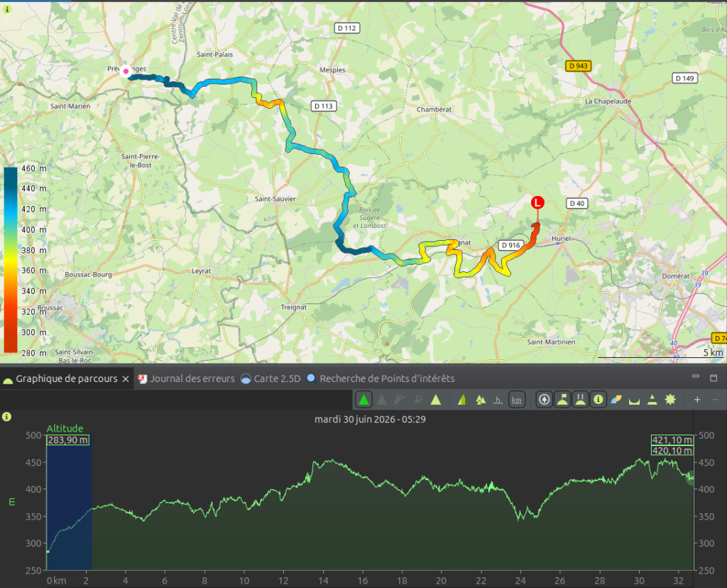Click the blue and yellow overlay icon

pyautogui.click(x=616, y=399)
